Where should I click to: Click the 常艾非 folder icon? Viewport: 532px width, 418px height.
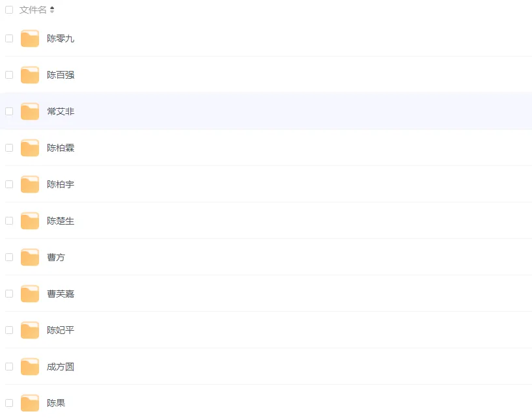coord(30,111)
